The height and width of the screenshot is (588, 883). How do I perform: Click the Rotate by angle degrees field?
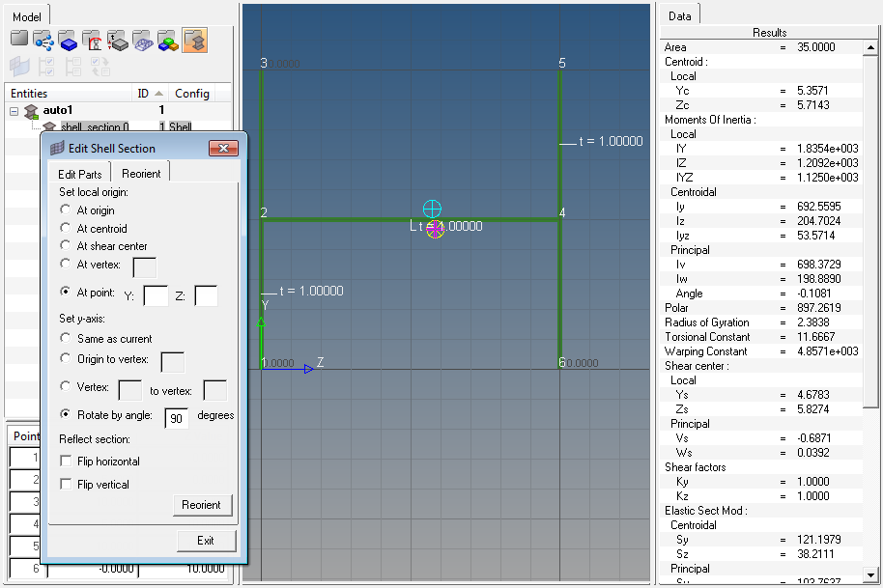point(176,416)
